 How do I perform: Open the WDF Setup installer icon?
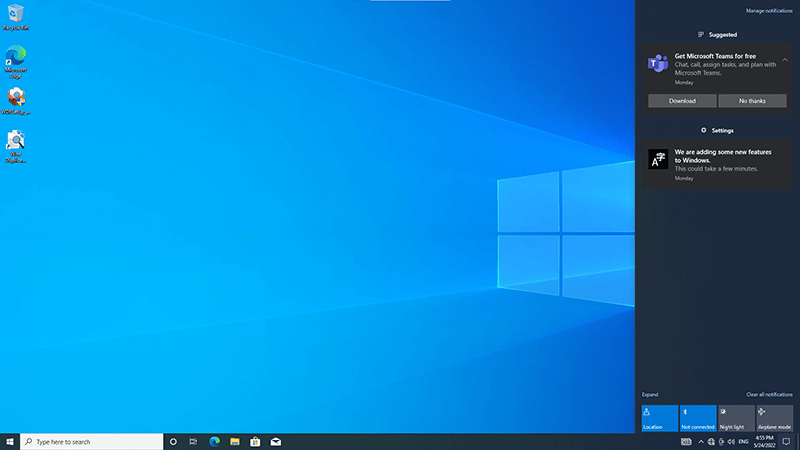click(x=16, y=101)
